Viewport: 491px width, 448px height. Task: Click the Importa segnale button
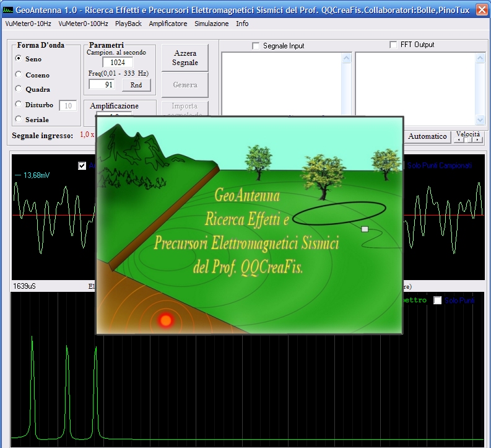click(185, 108)
